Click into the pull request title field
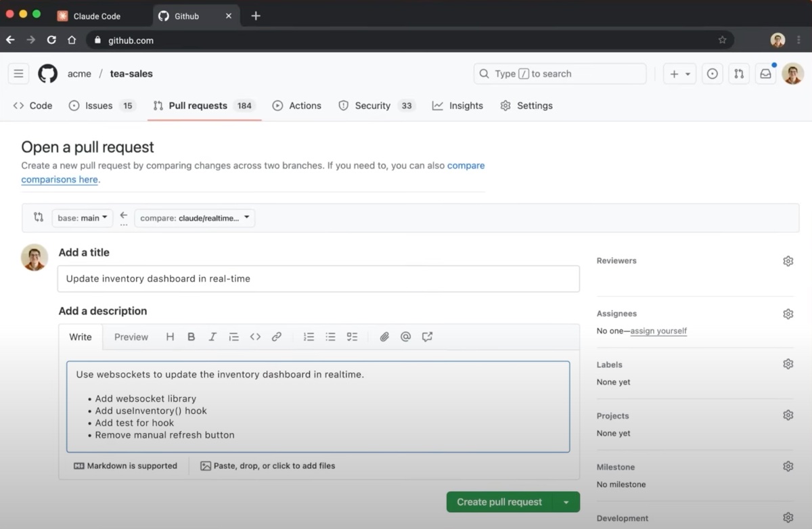Viewport: 812px width, 529px height. (318, 279)
